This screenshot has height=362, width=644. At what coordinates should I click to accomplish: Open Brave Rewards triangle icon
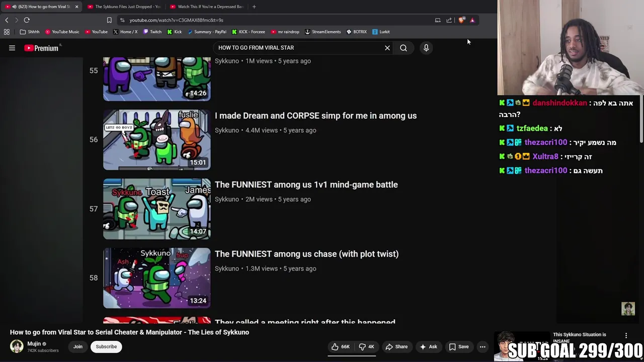coord(472,20)
